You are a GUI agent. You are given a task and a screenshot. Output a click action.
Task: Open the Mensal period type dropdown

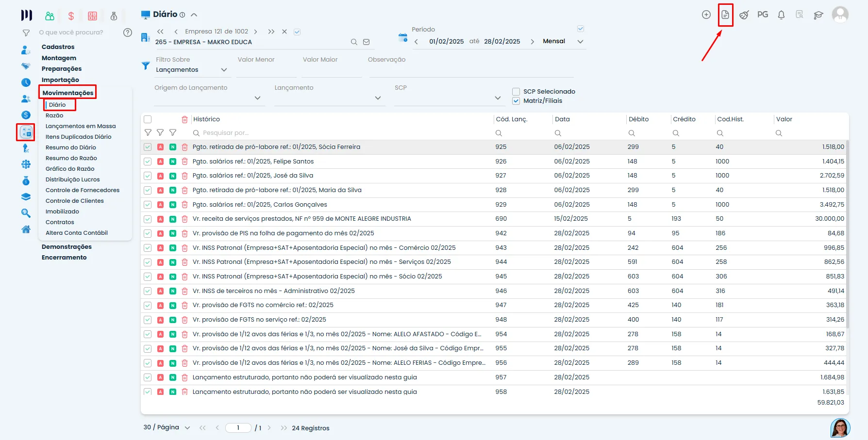tap(563, 42)
